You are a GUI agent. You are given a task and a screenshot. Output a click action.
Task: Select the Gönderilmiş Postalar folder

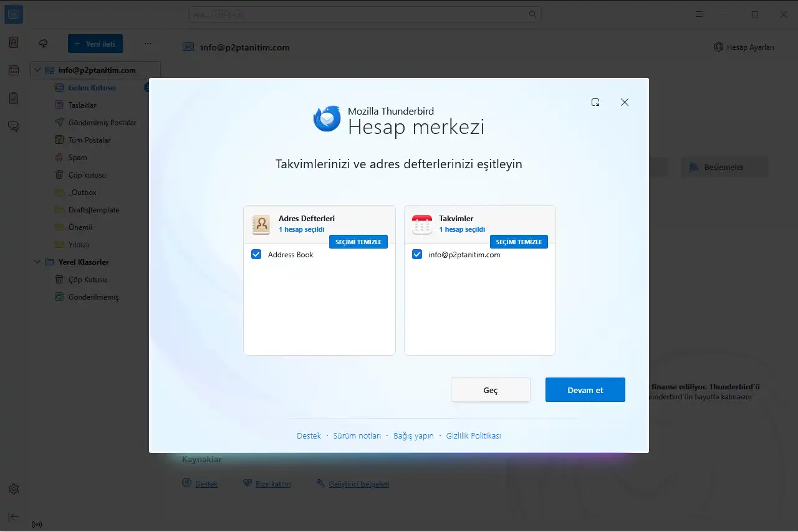[x=103, y=123]
